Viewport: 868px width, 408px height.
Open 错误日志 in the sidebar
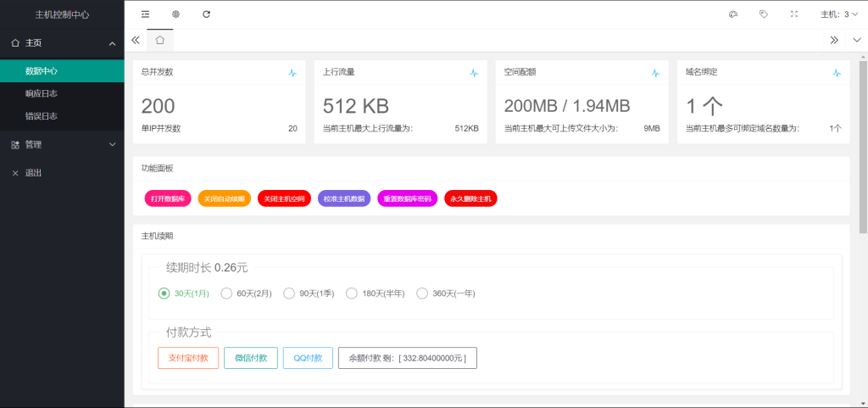click(62, 116)
